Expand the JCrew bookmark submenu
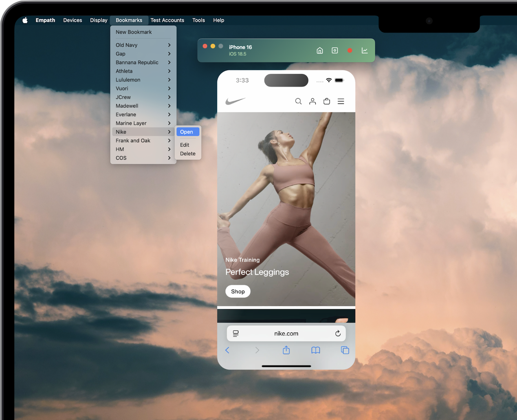This screenshot has height=420, width=517. 143,97
